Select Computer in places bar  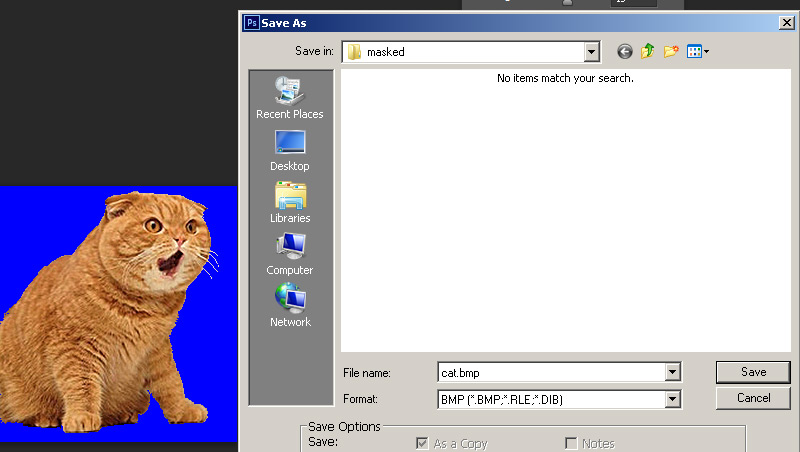pyautogui.click(x=290, y=255)
